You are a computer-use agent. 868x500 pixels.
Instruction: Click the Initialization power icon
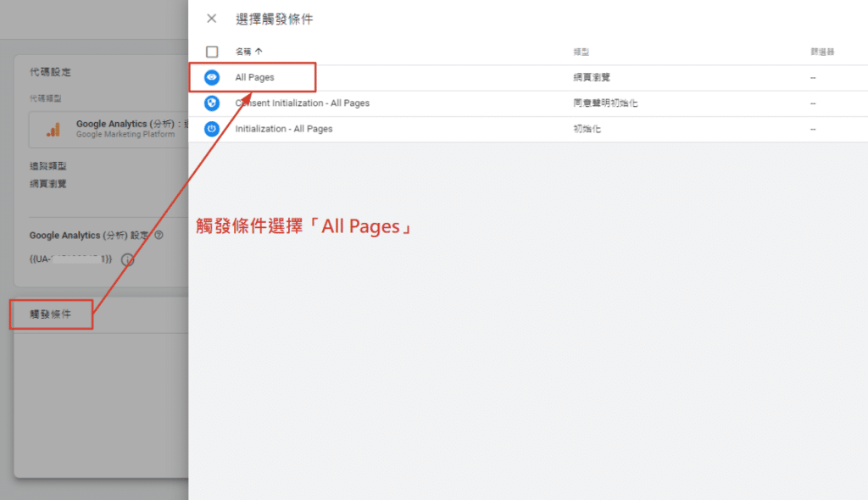[212, 129]
